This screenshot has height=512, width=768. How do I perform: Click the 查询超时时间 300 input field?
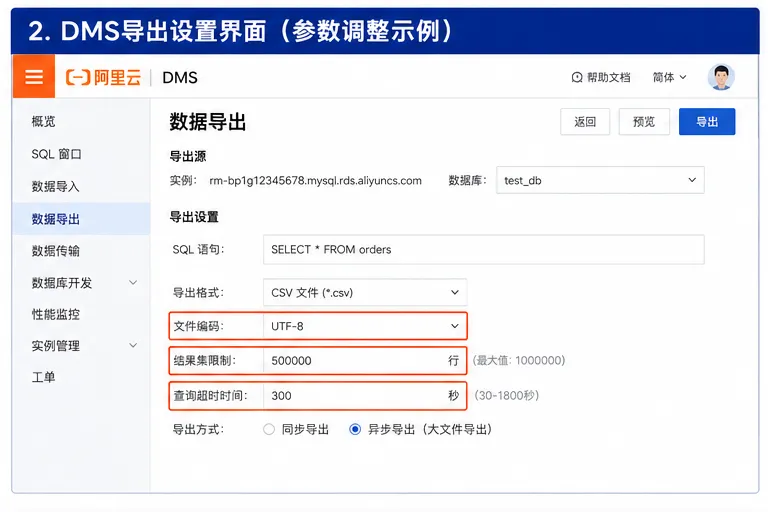364,395
